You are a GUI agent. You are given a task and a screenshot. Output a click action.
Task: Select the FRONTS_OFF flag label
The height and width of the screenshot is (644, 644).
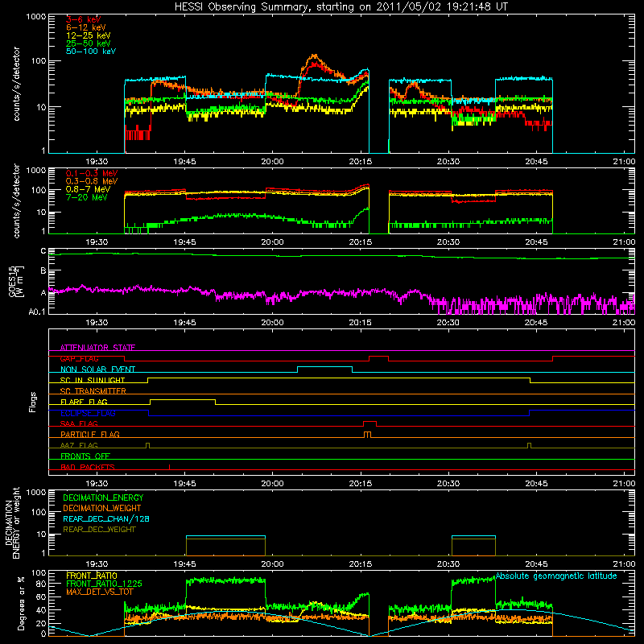(85, 456)
